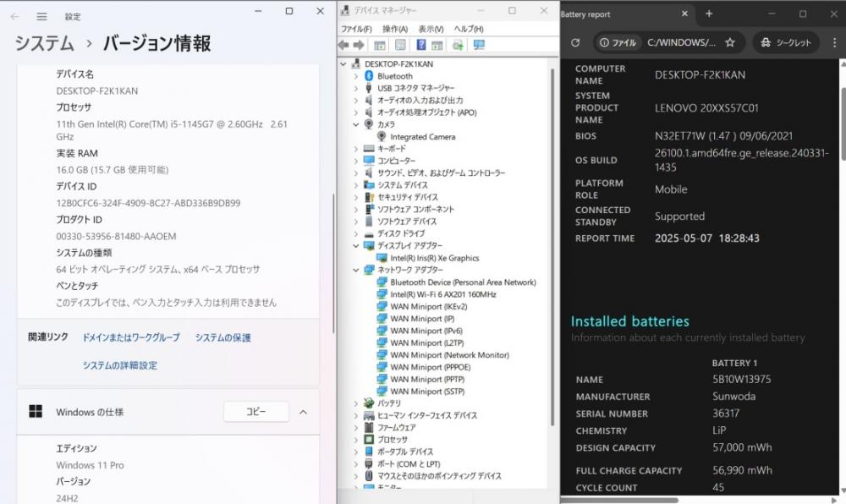Scan for hardware changes via monitor icon
The image size is (846, 504).
(x=479, y=46)
